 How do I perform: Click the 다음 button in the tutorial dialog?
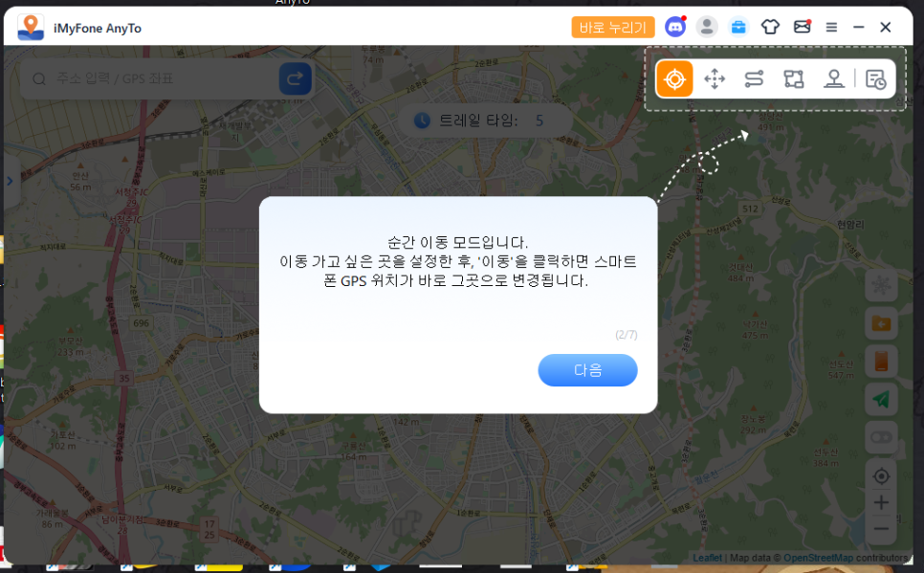(587, 370)
